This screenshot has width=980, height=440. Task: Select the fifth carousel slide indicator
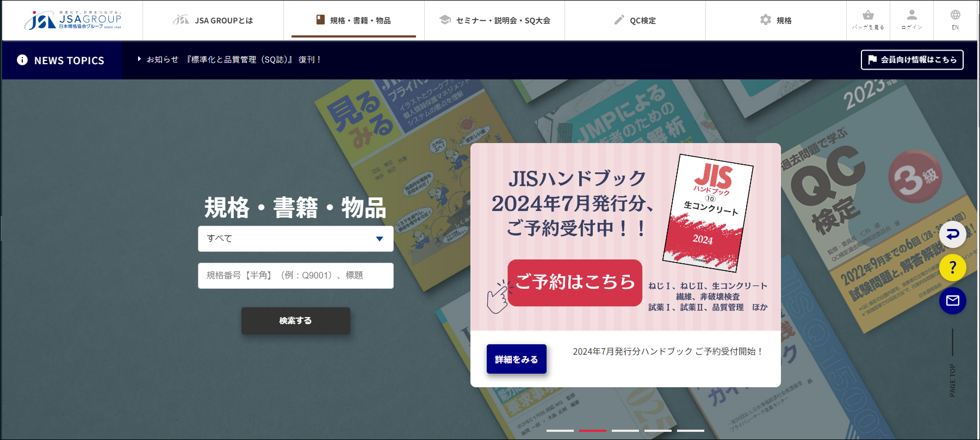(x=691, y=430)
